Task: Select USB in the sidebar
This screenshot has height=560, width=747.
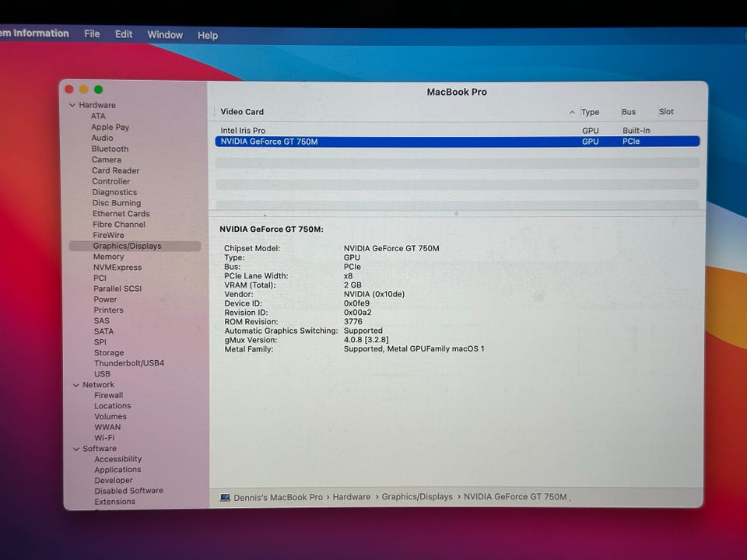Action: click(102, 374)
